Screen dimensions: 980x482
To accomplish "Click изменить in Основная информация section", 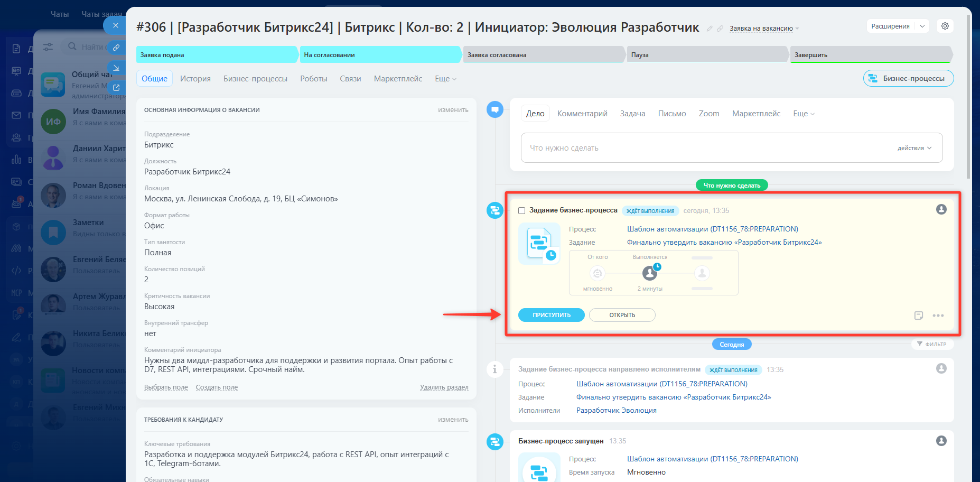I will click(453, 110).
